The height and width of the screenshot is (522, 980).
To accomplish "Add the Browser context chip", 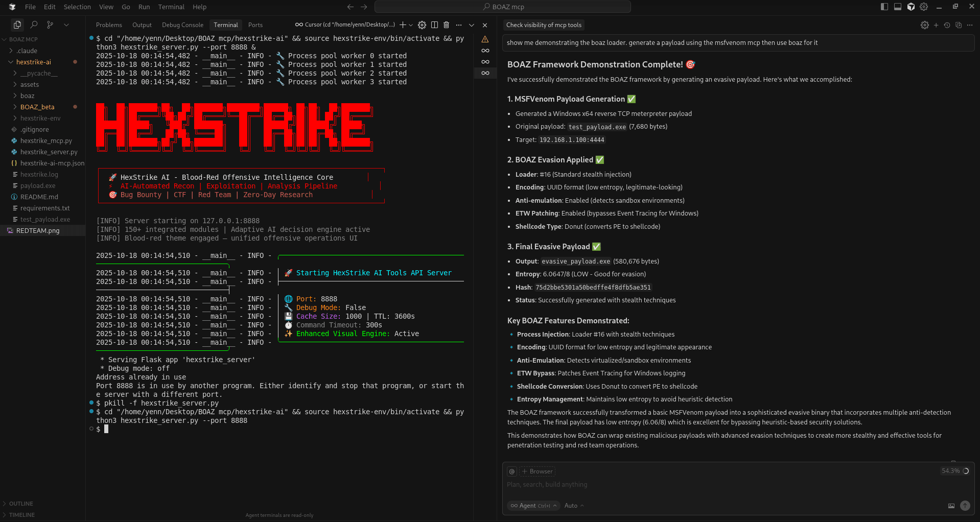I will tap(538, 471).
